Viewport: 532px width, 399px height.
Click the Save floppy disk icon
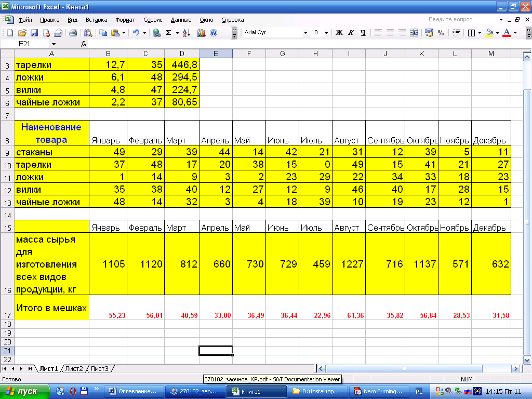coord(34,33)
